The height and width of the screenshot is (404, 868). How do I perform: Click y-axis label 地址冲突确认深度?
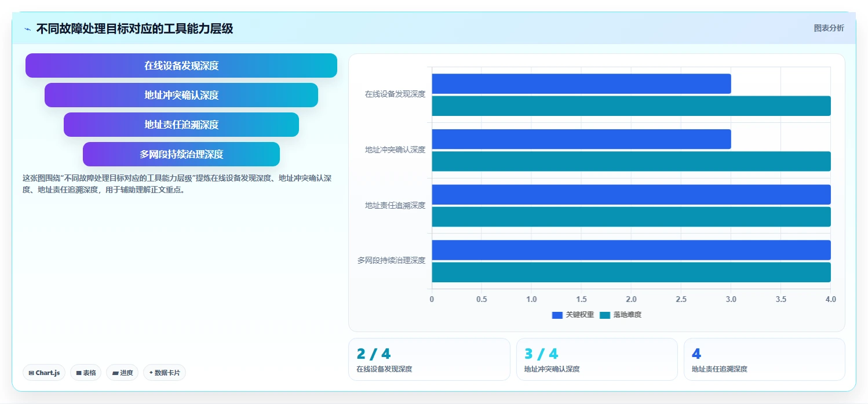click(395, 150)
